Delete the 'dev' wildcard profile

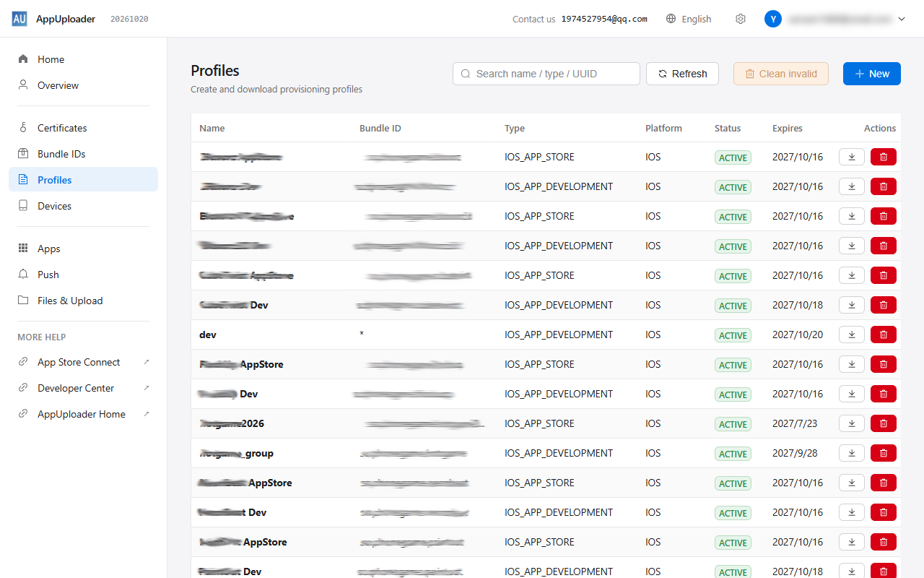tap(884, 335)
